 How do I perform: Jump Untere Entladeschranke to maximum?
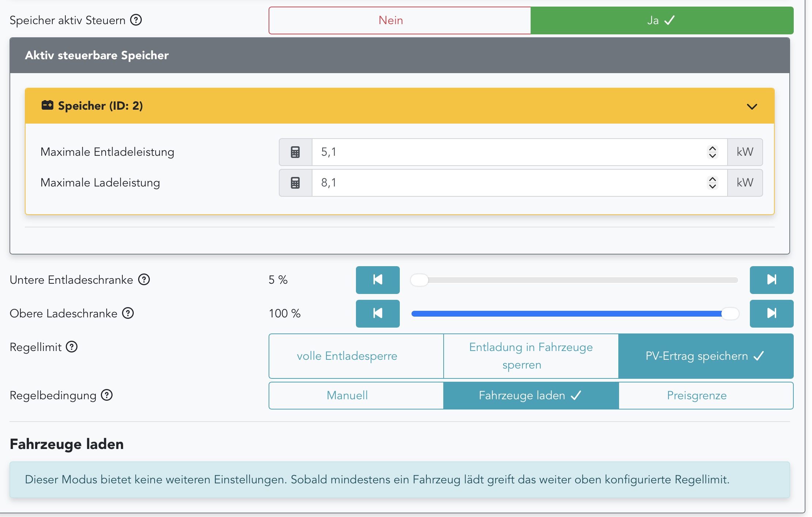tap(771, 280)
